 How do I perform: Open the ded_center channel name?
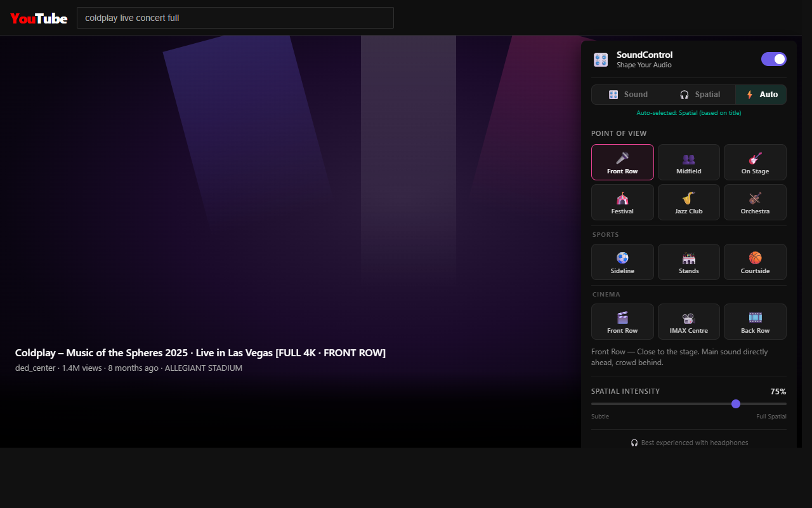pos(36,368)
